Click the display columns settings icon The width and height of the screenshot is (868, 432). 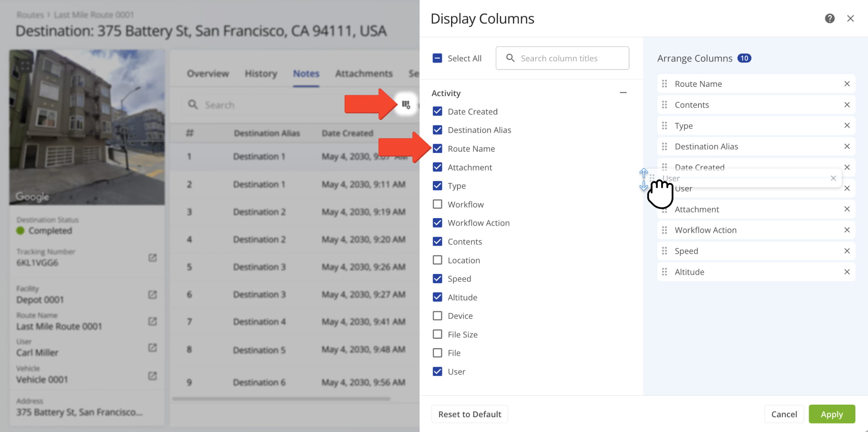(406, 104)
